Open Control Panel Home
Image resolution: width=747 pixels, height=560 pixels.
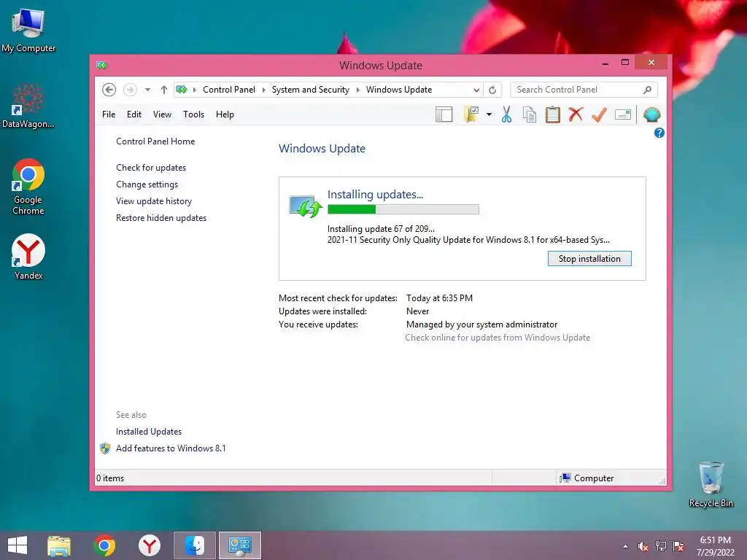pyautogui.click(x=155, y=141)
